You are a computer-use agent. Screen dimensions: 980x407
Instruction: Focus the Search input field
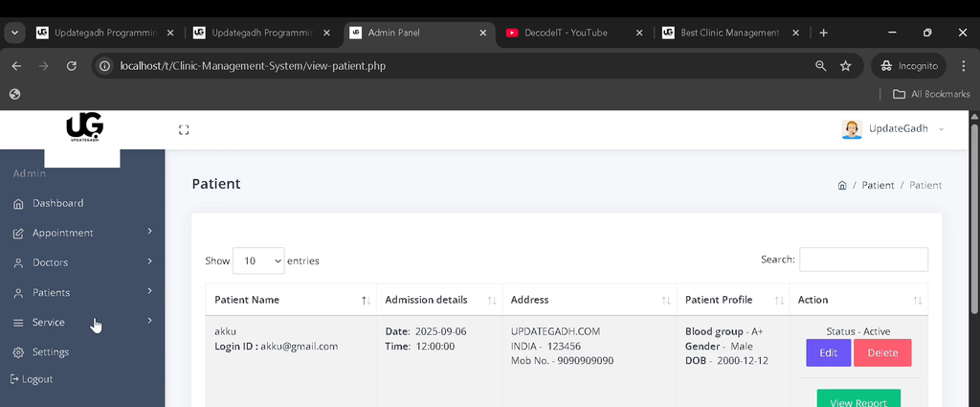tap(864, 260)
